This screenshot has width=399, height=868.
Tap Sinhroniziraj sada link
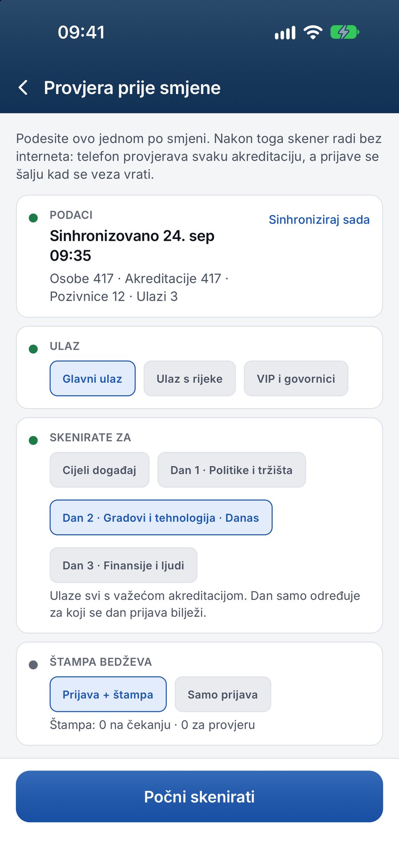tap(319, 220)
